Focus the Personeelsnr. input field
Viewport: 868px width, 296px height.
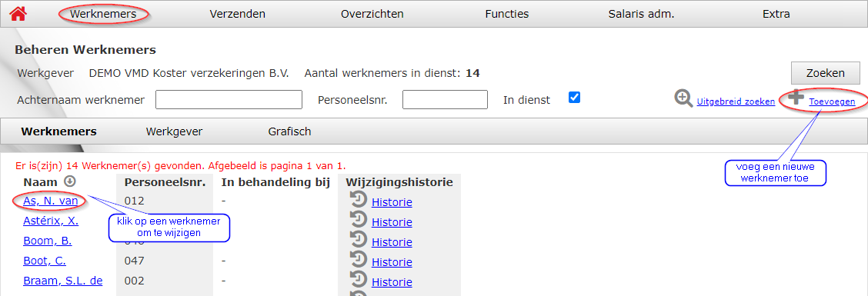[x=445, y=100]
